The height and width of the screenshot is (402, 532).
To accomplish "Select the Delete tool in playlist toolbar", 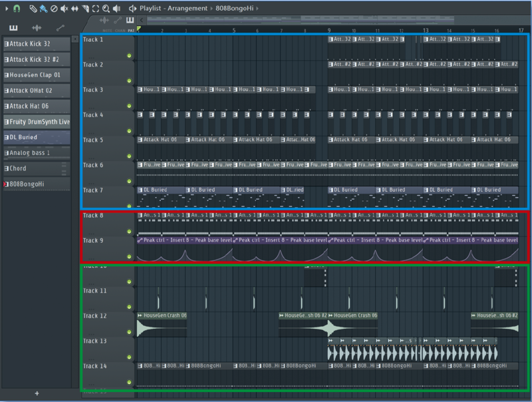I will (x=54, y=9).
